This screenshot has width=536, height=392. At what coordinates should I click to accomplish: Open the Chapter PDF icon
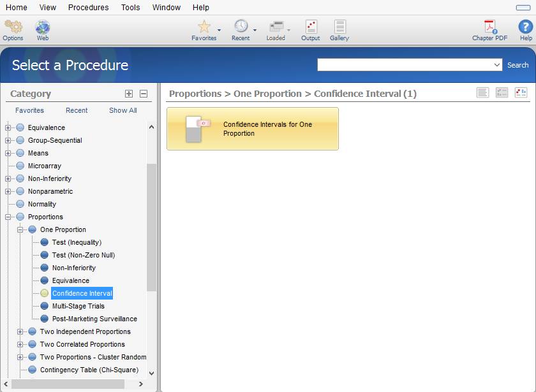pos(490,27)
